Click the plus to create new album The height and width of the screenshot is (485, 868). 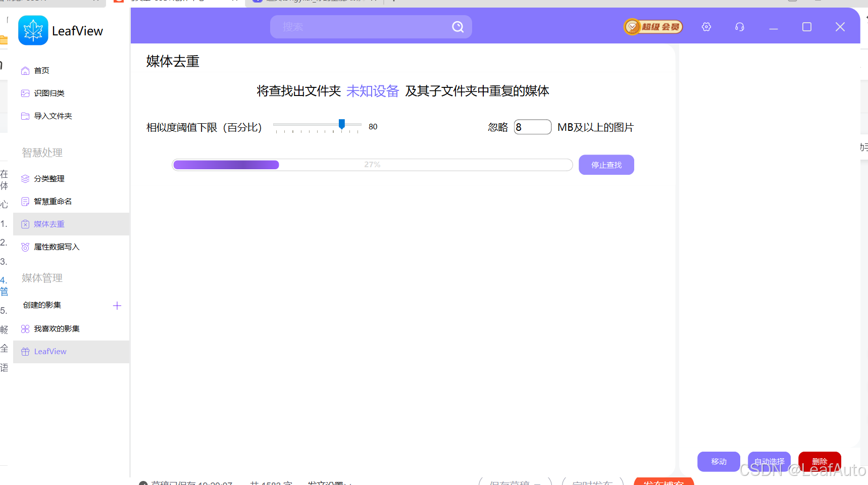(117, 305)
